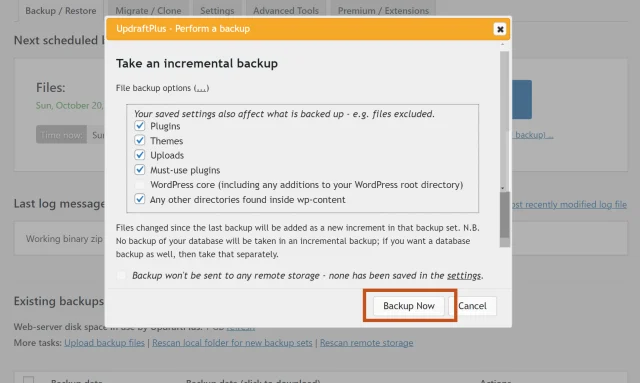Click the Rescan remote storage link
Screen dimensions: 640x383
pos(367,343)
